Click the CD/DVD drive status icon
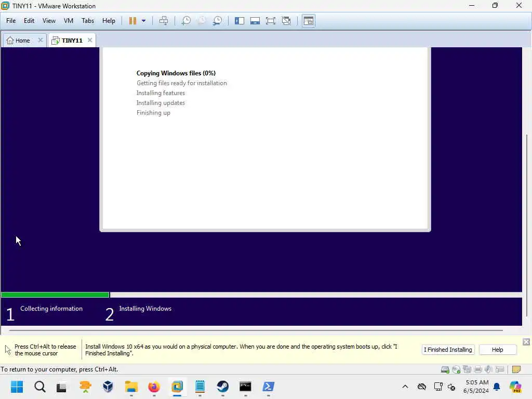 [x=456, y=369]
